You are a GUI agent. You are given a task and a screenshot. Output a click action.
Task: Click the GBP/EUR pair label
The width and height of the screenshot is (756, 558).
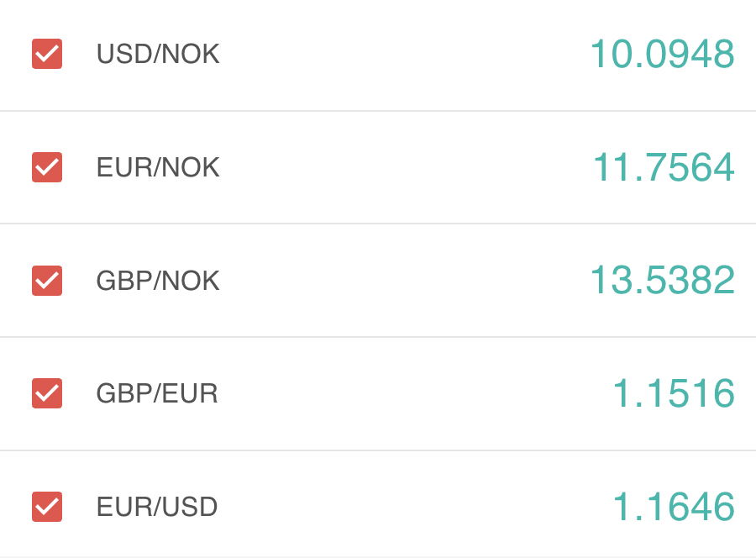(157, 393)
